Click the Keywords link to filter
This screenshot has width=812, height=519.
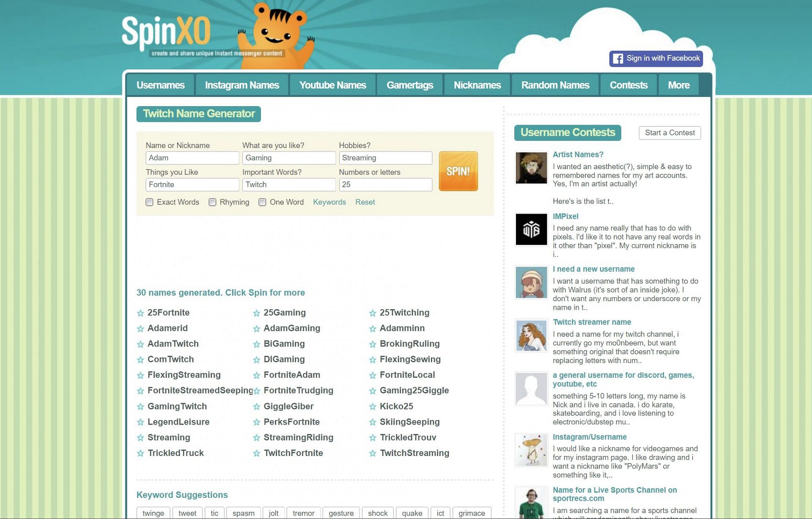(x=329, y=202)
